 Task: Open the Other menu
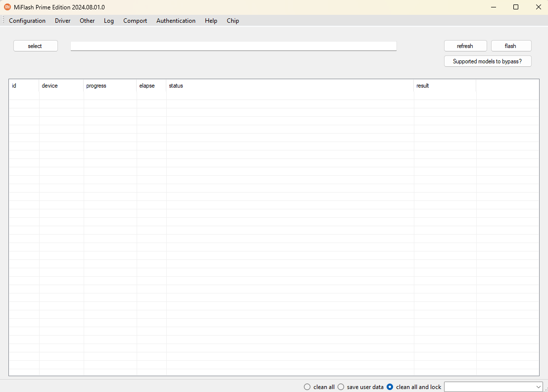[x=87, y=20]
